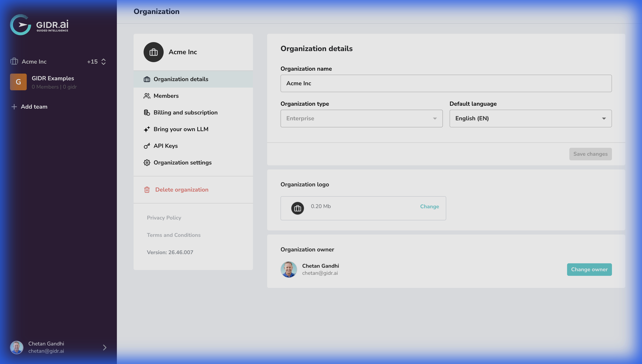Screen dimensions: 642x364
Task: Select the Bring your own LLM sparkle icon
Action: coord(147,129)
